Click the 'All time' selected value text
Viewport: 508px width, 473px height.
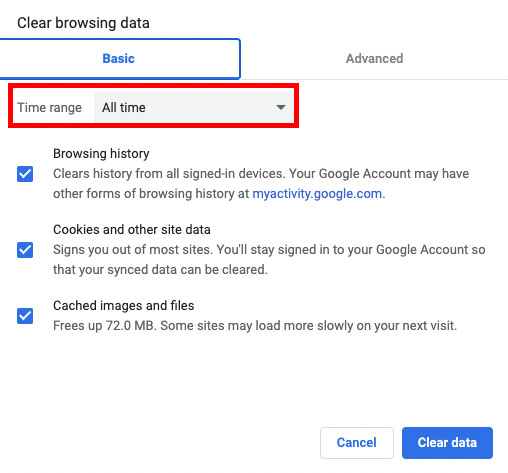pos(124,108)
